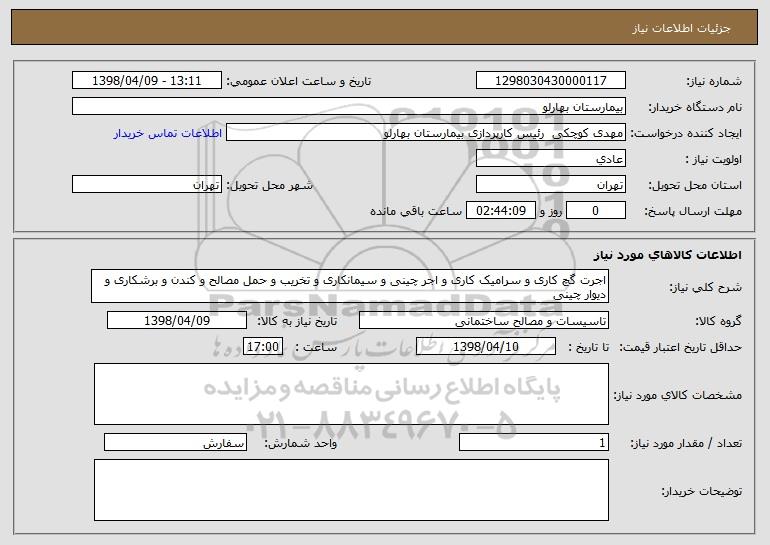Select the گروه کالا field تاسیسات و مصالح ساختمانی
Viewport: 770px width, 545px height.
coord(484,321)
